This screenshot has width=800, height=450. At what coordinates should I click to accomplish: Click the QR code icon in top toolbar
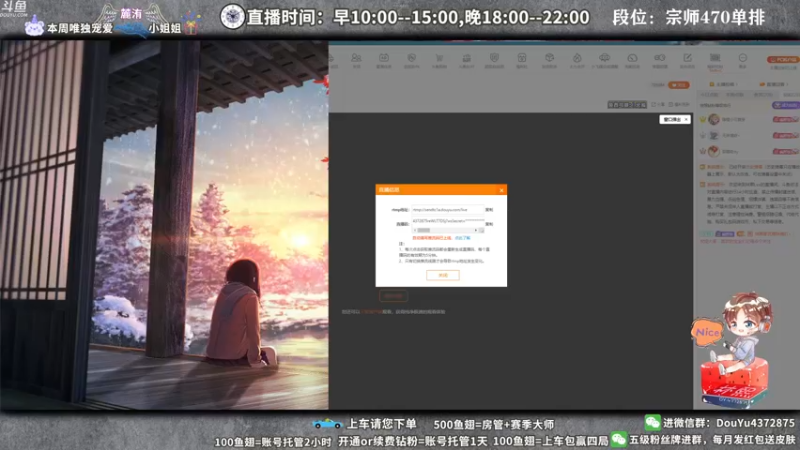pos(715,58)
